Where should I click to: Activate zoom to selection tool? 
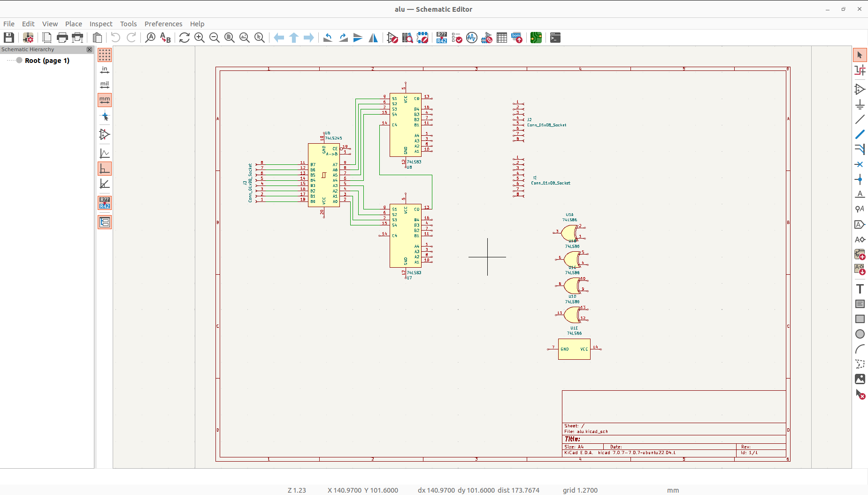(x=260, y=38)
